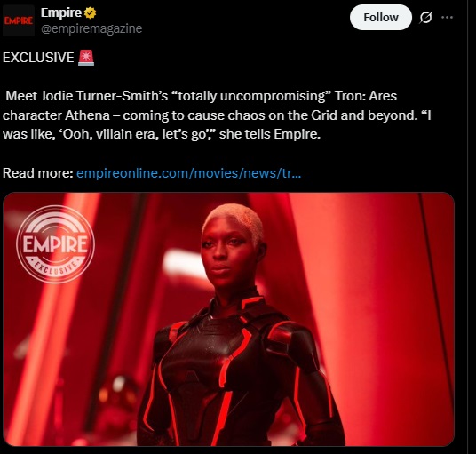Open the three-dot more options menu
Viewport: 476px width, 454px height.
[448, 17]
